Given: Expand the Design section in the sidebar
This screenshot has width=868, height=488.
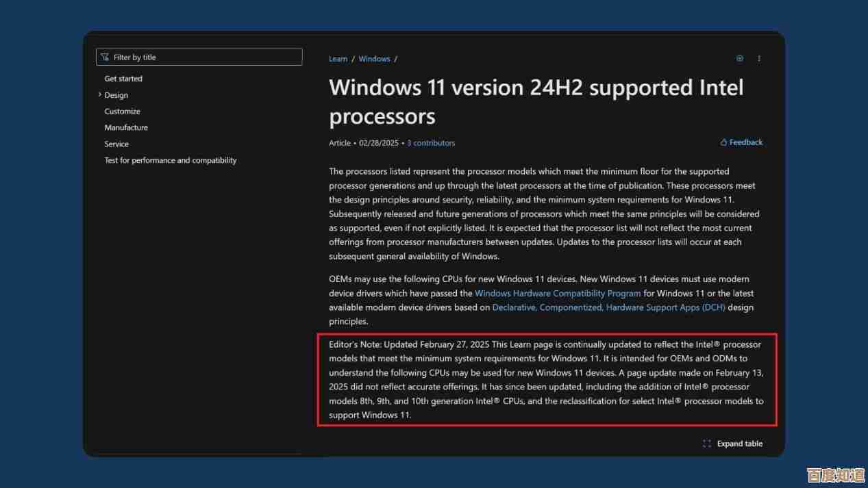Looking at the screenshot, I should pyautogui.click(x=99, y=94).
